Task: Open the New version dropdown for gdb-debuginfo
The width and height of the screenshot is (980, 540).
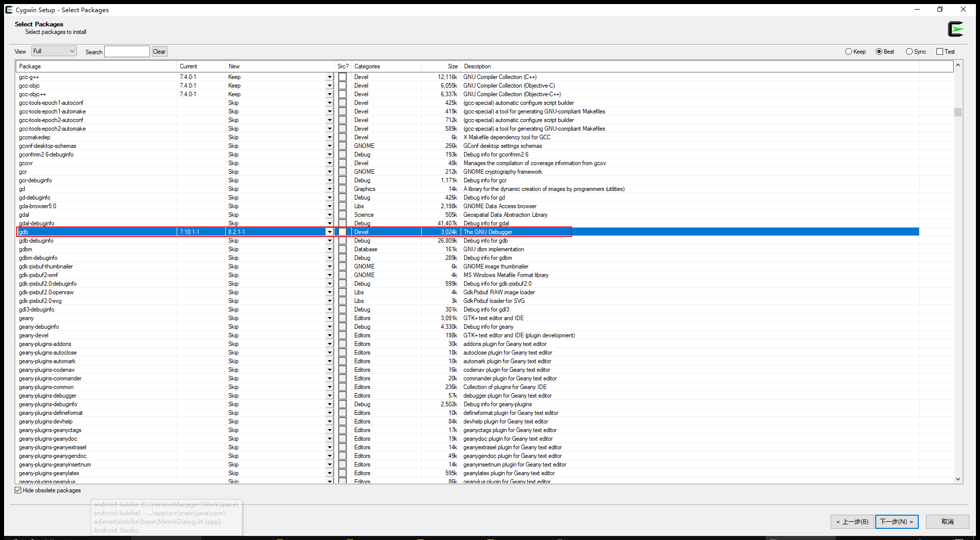Action: tap(330, 241)
